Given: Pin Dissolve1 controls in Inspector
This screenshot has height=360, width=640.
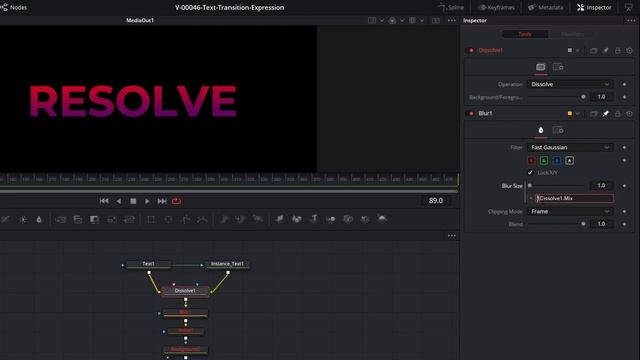Looking at the screenshot, I should (606, 50).
